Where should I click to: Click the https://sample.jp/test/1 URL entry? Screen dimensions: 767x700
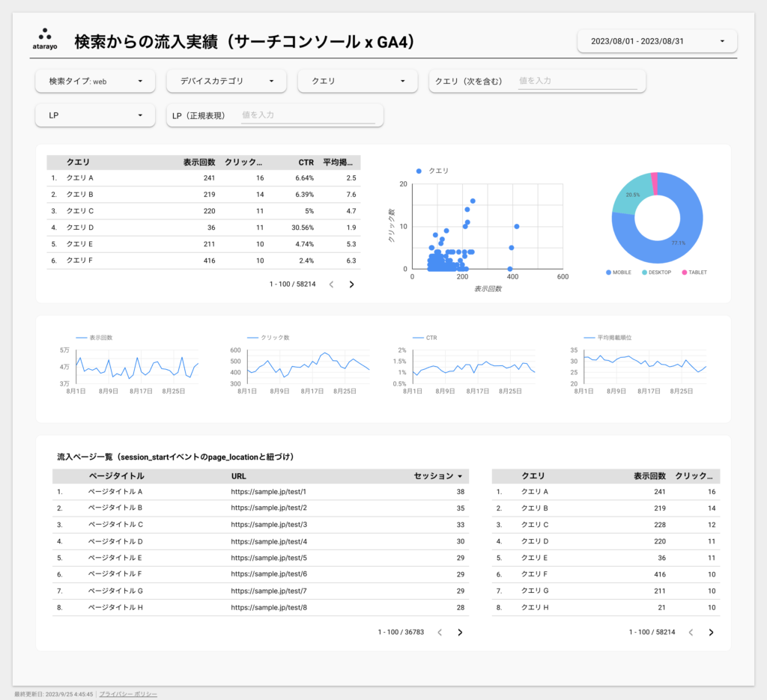268,491
